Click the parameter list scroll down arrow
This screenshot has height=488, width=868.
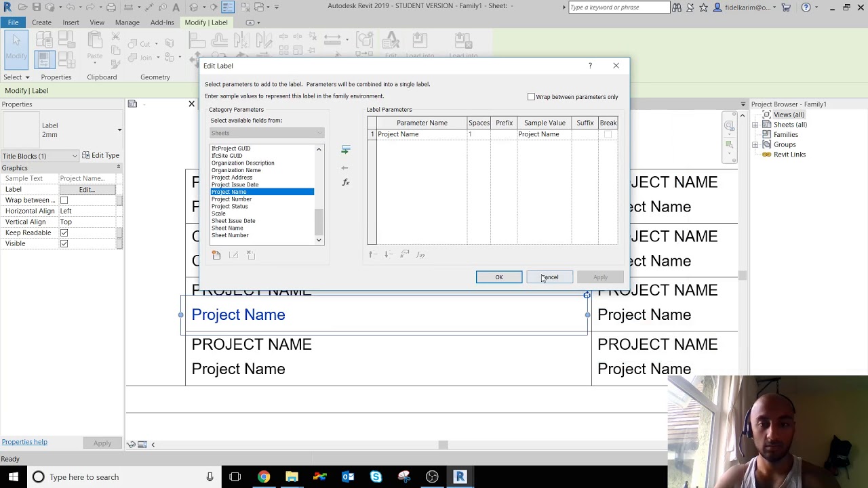(x=319, y=240)
